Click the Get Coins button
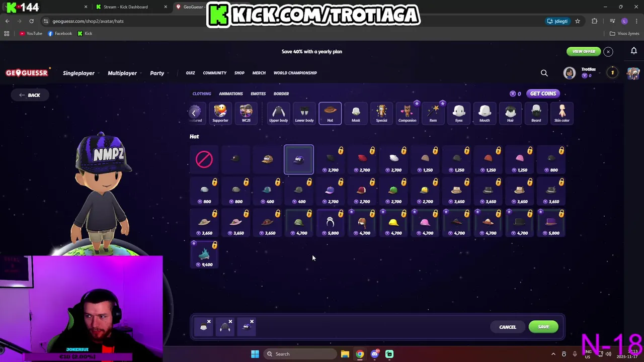644x362 pixels. pyautogui.click(x=543, y=94)
